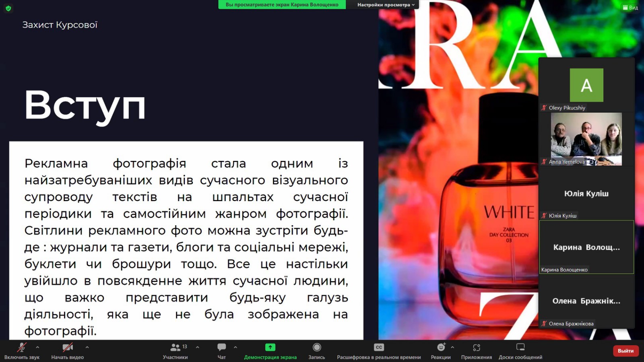Select Anna Yemelova video thumbnail
Screen dimensions: 644x362
click(x=586, y=139)
